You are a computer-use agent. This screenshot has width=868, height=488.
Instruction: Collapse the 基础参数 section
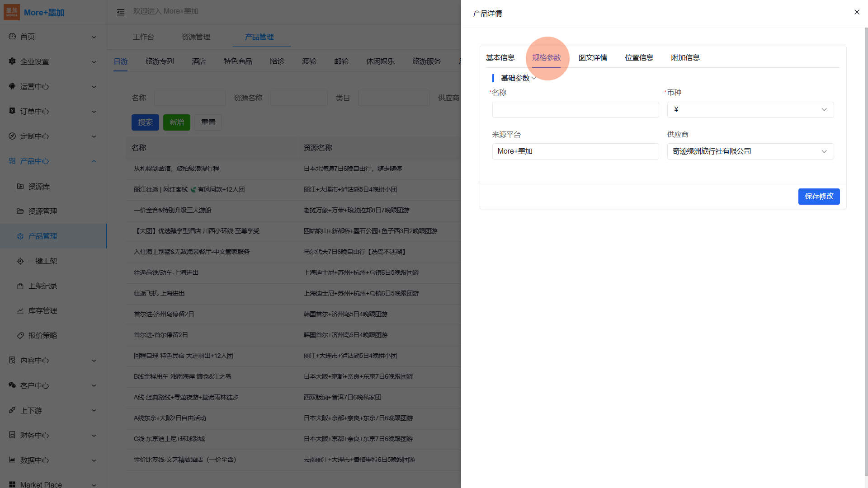click(534, 78)
